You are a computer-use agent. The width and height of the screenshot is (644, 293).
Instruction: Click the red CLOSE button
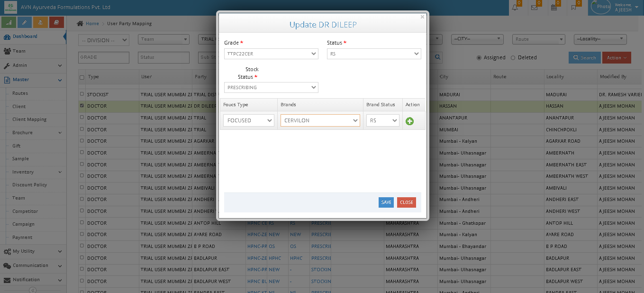[x=407, y=202]
